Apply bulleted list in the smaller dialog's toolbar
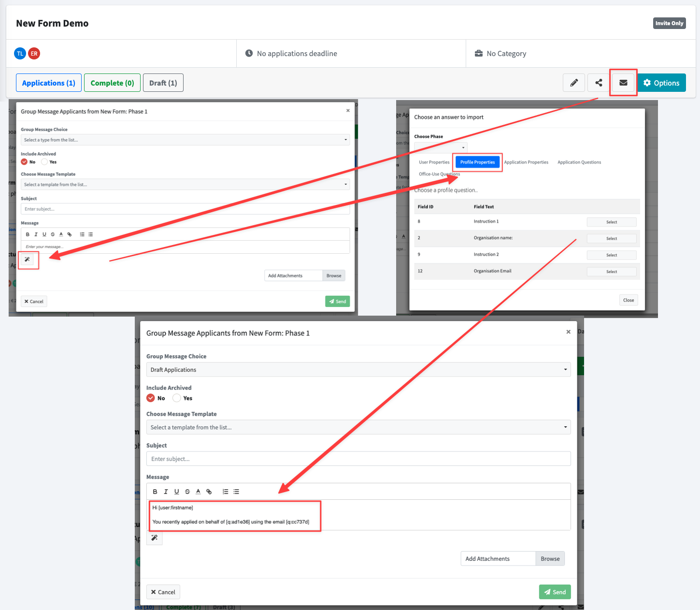This screenshot has height=610, width=700. [x=90, y=234]
